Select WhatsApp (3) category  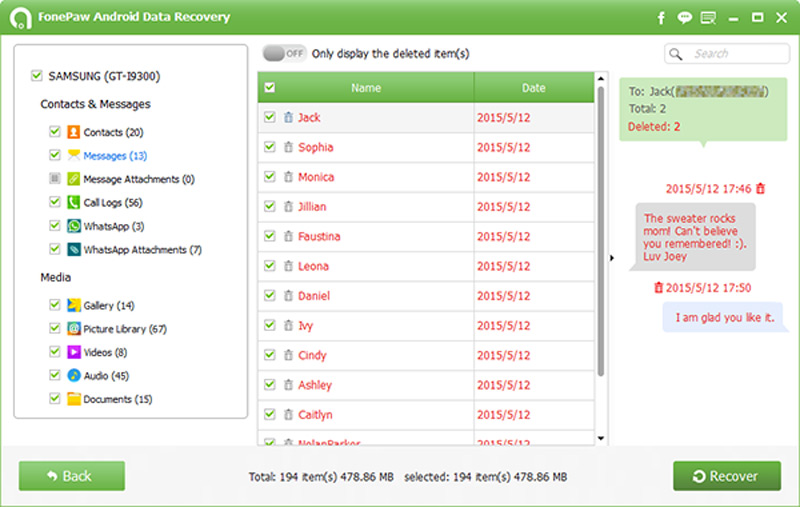click(113, 226)
